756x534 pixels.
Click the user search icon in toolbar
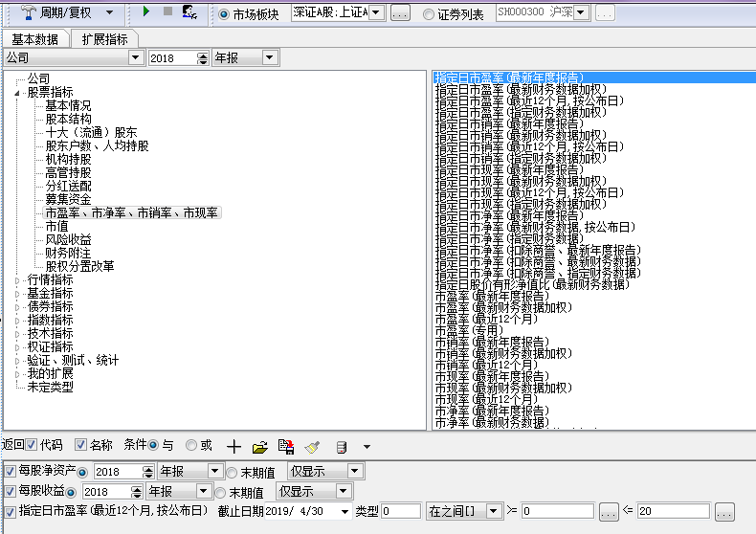click(189, 12)
